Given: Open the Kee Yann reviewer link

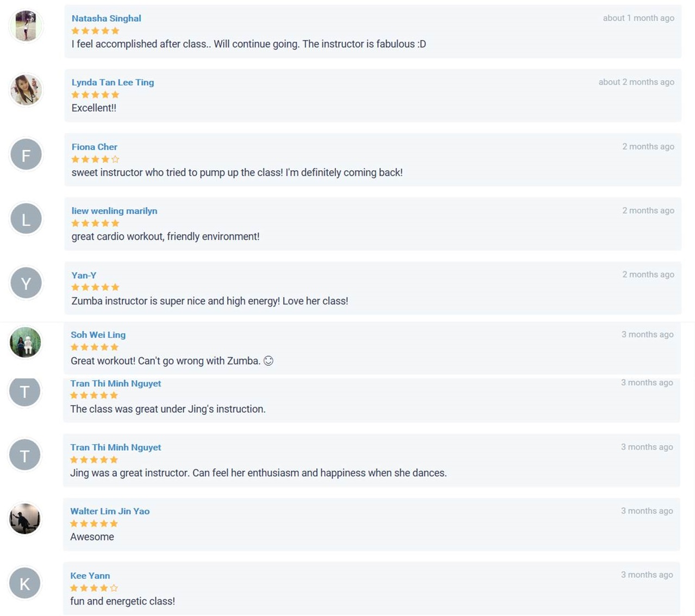Looking at the screenshot, I should coord(90,576).
